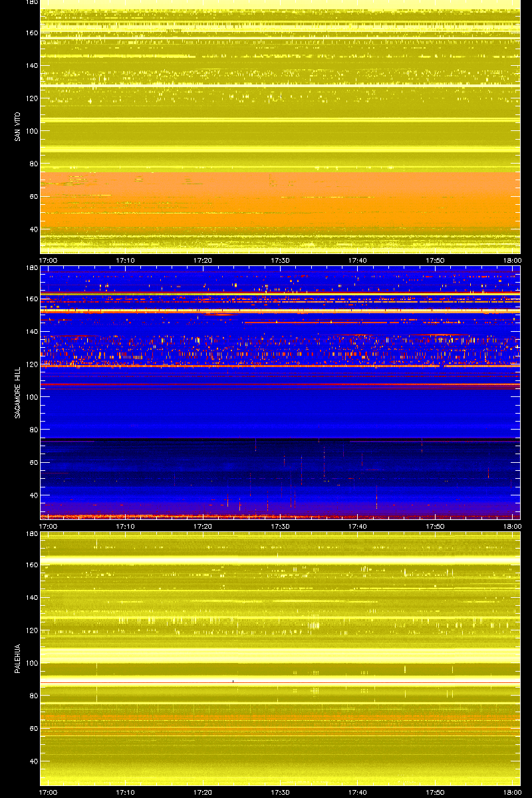Select 17:10 time label below San Vito panel
This screenshot has width=532, height=798.
126,260
